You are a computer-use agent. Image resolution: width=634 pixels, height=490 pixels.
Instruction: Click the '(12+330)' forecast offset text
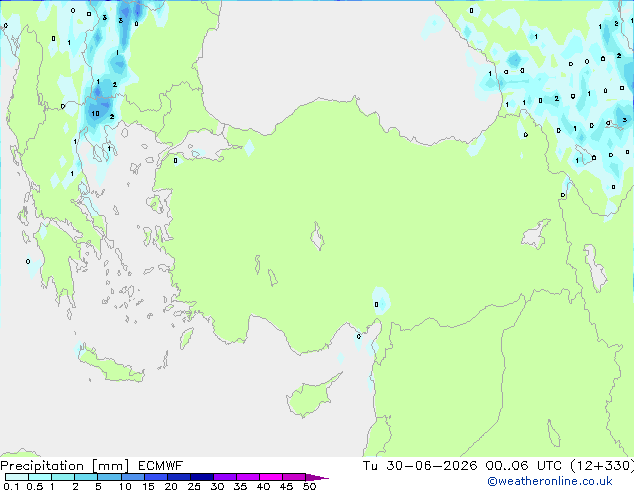pos(602,466)
